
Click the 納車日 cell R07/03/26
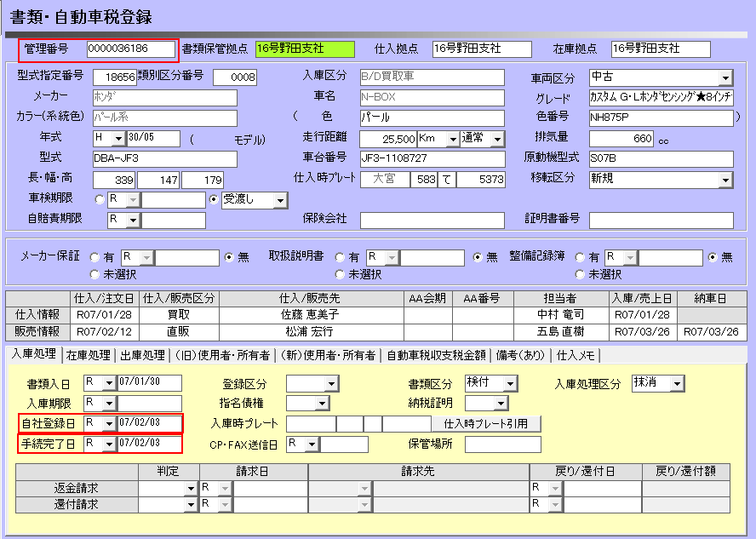pos(711,332)
